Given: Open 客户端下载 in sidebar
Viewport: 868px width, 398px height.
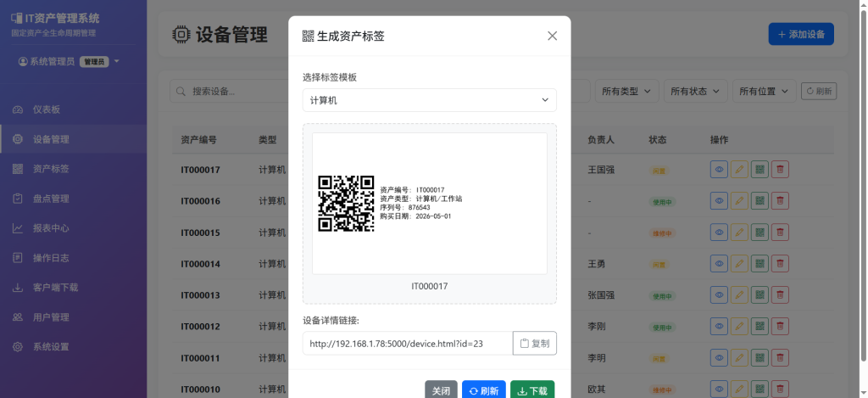Looking at the screenshot, I should [x=74, y=288].
